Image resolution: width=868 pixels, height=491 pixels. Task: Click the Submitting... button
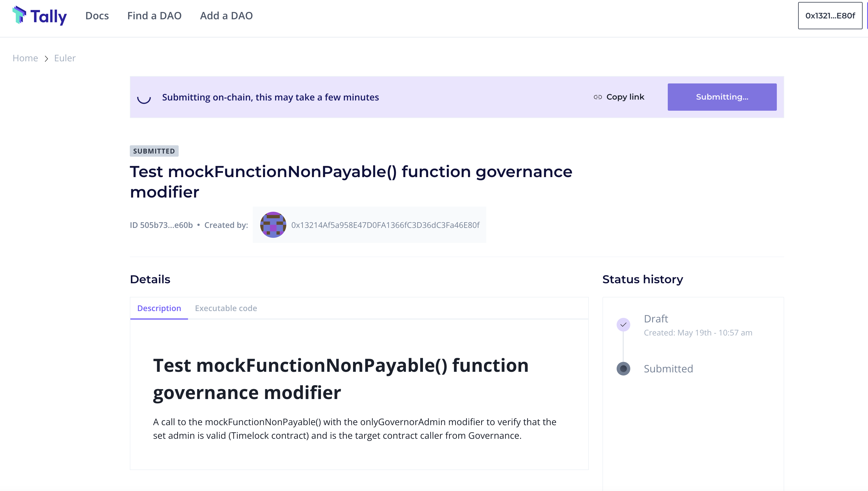coord(722,97)
